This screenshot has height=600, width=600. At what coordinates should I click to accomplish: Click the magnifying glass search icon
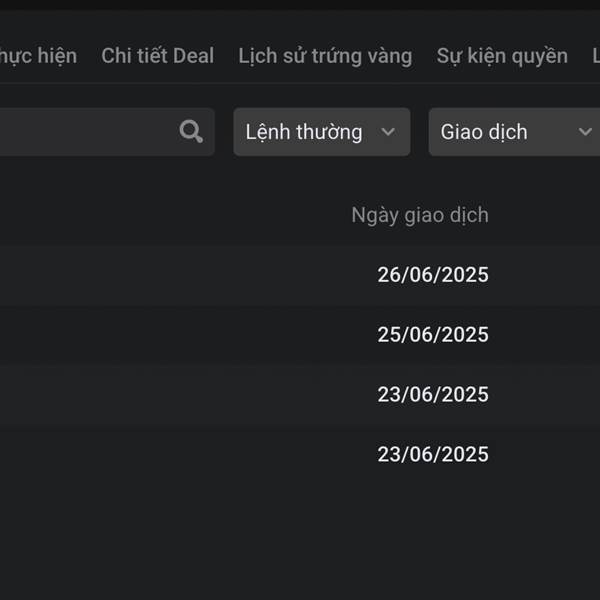pyautogui.click(x=191, y=131)
